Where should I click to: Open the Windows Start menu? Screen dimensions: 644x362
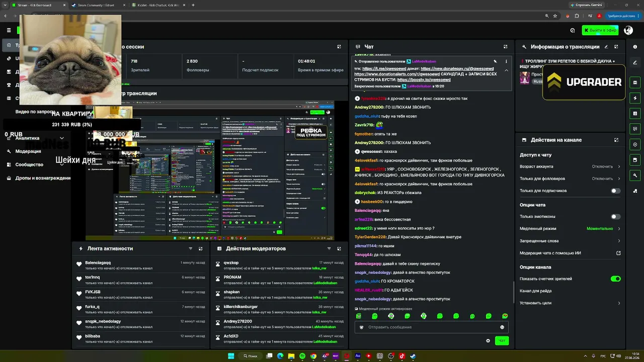tap(231, 356)
